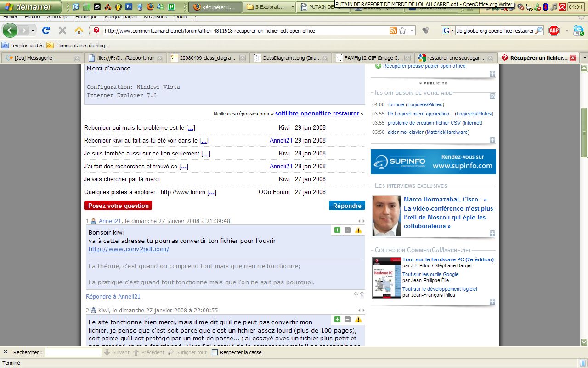Expand the plus box under 'Collection CommentCaMarche.net'
Screen dimensions: 588x368
(x=492, y=302)
